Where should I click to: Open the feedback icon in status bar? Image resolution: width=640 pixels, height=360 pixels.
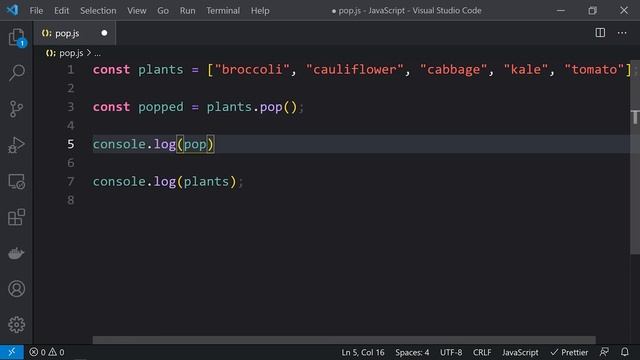(604, 352)
